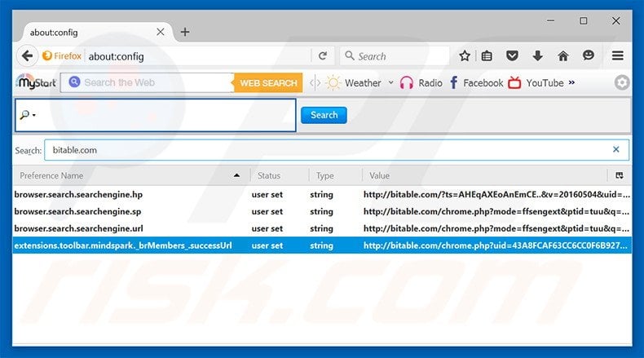This screenshot has height=358, width=644.
Task: Sort by the Status column header
Action: coord(280,175)
